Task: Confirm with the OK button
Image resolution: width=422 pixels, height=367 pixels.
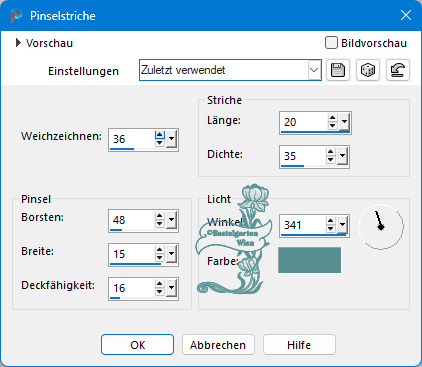Action: point(137,345)
